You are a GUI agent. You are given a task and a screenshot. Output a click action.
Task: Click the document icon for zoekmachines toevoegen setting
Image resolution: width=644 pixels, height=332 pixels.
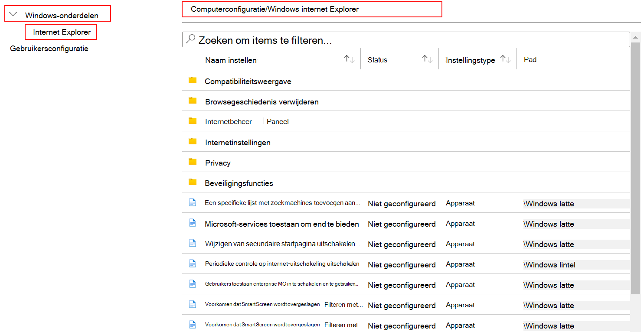[193, 202]
